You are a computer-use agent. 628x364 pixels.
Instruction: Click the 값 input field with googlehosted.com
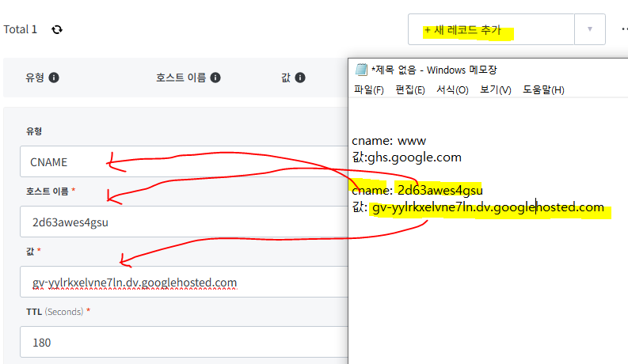[185, 282]
